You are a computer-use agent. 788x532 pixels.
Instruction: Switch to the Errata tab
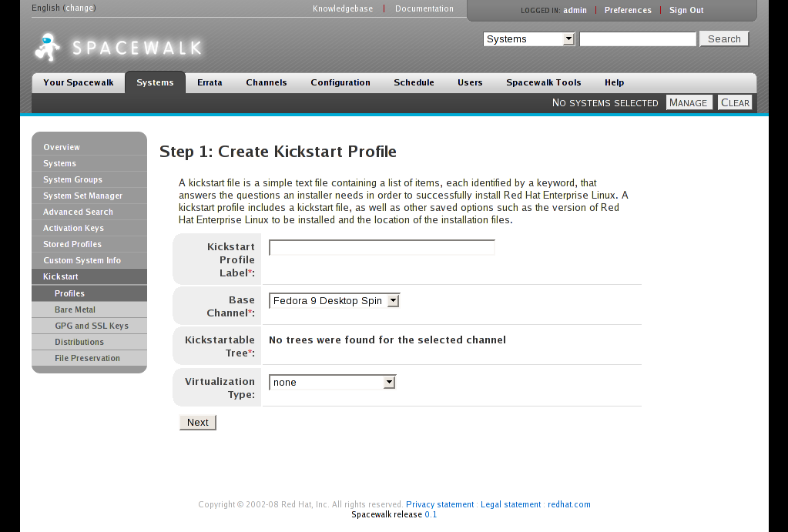[210, 82]
